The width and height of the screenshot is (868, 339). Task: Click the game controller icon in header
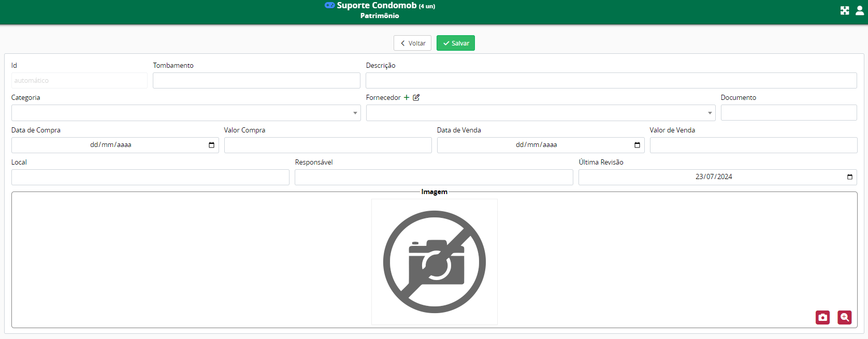[x=329, y=5]
